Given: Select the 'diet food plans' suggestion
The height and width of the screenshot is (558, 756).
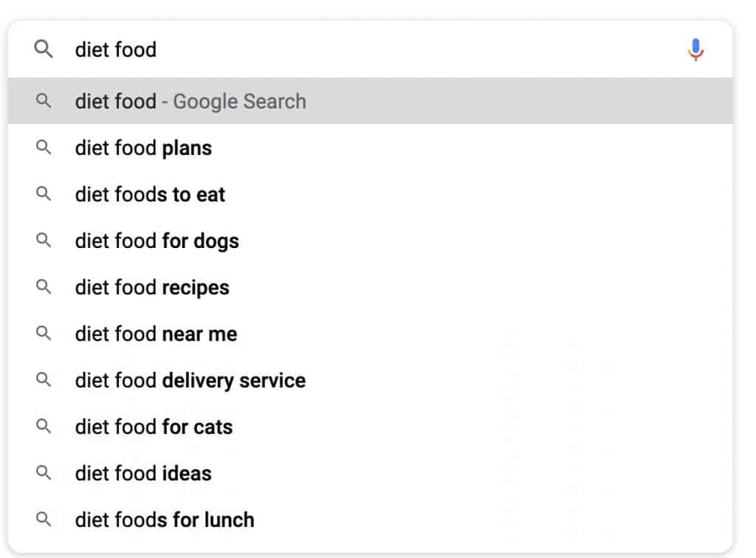Looking at the screenshot, I should (x=142, y=148).
